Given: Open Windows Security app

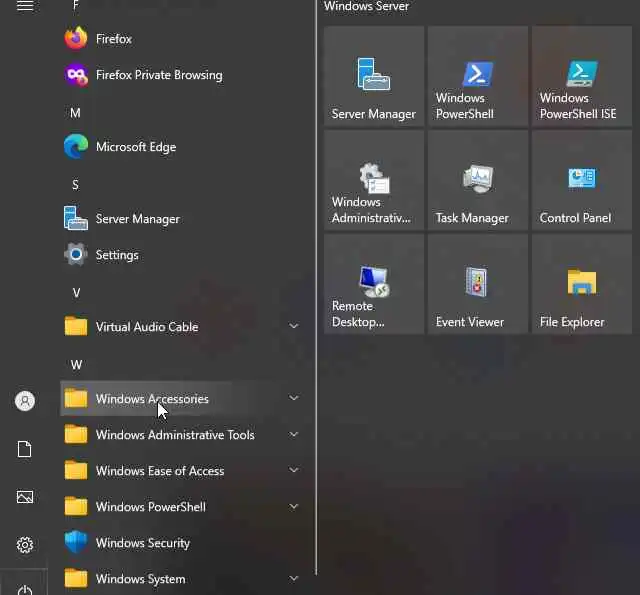Looking at the screenshot, I should pyautogui.click(x=180, y=543).
